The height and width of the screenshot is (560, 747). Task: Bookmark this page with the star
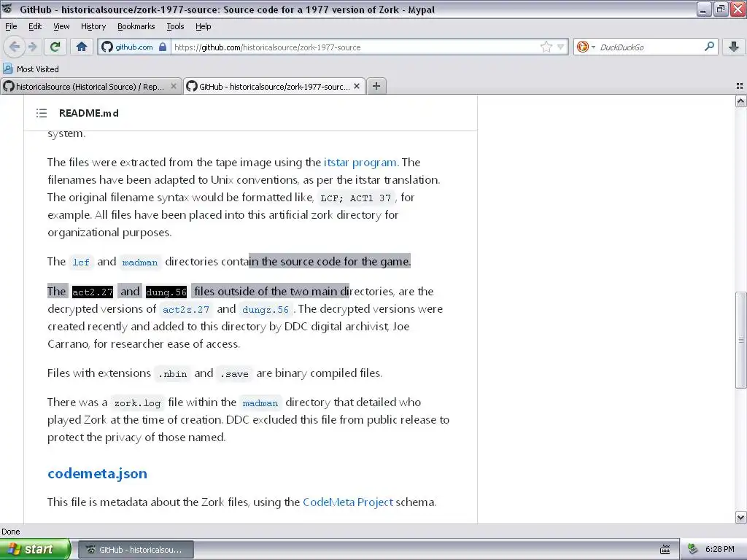click(x=546, y=47)
